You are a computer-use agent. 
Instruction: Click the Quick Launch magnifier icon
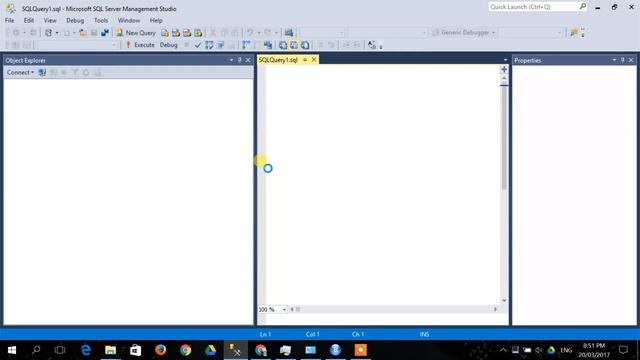pos(583,7)
